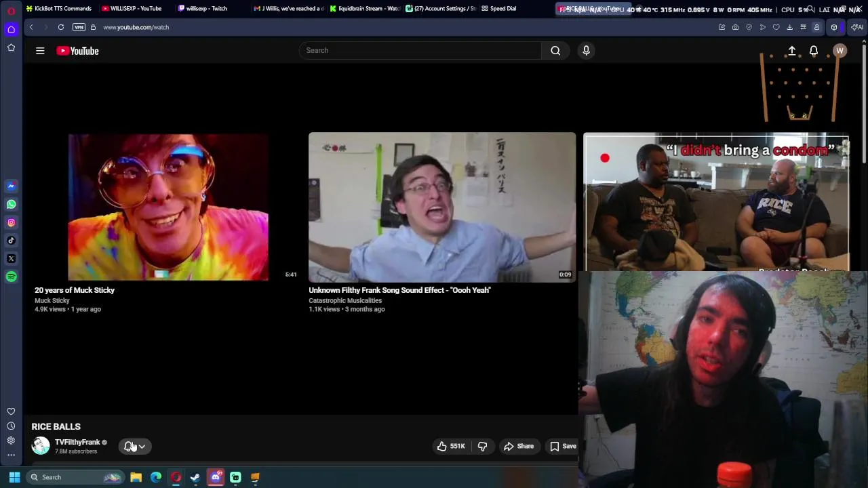The width and height of the screenshot is (868, 488).
Task: Open the YouTube create upload icon
Action: pos(791,51)
